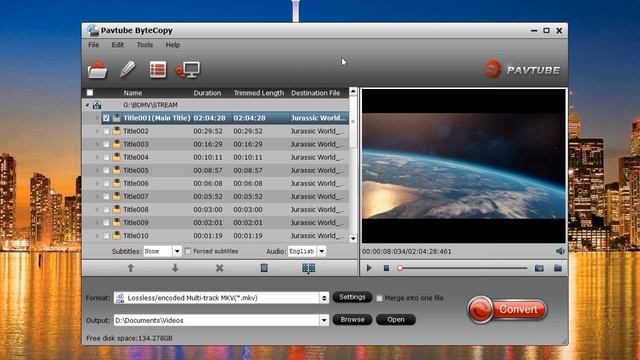The width and height of the screenshot is (640, 360).
Task: Open snapshot folder icon
Action: click(x=558, y=268)
